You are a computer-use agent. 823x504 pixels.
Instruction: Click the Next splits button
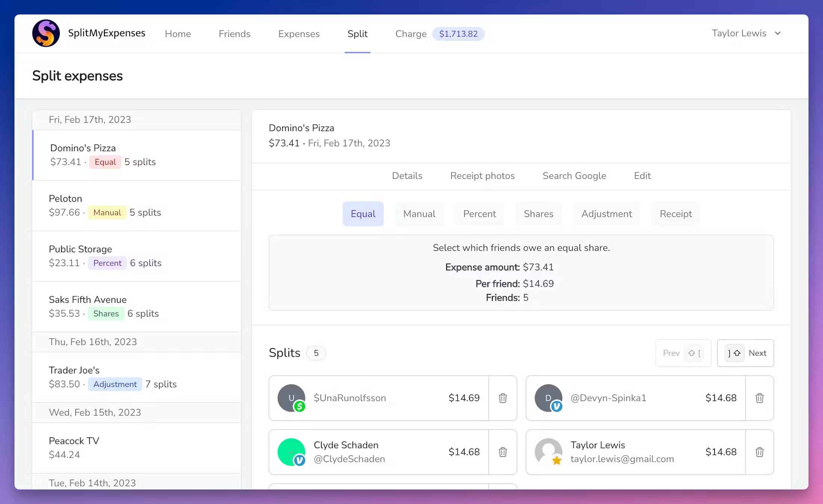click(x=745, y=353)
